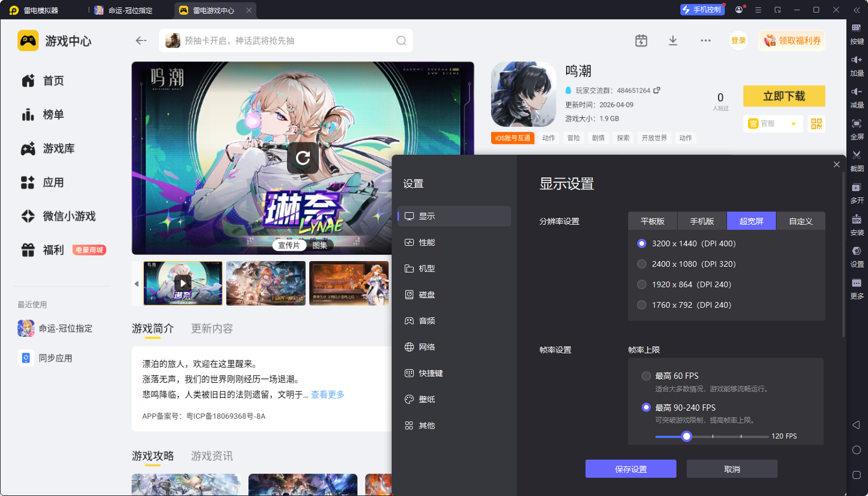Show the QR code for 鸣潮 download

816,123
